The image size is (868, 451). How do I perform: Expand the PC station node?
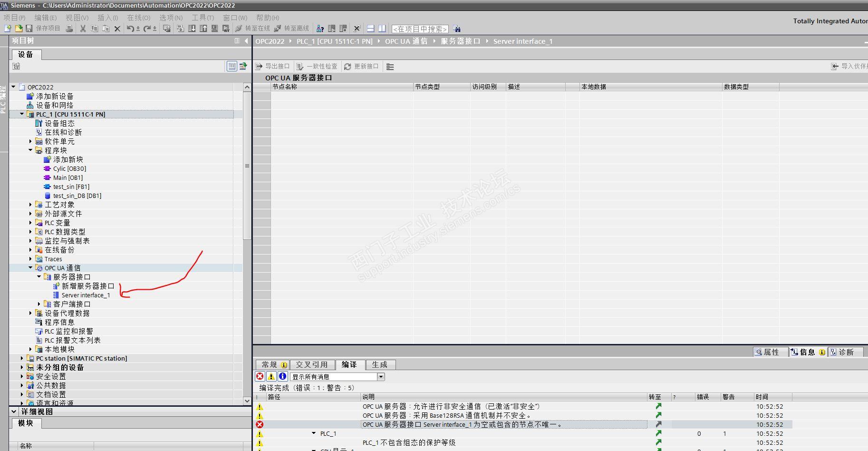coord(22,358)
